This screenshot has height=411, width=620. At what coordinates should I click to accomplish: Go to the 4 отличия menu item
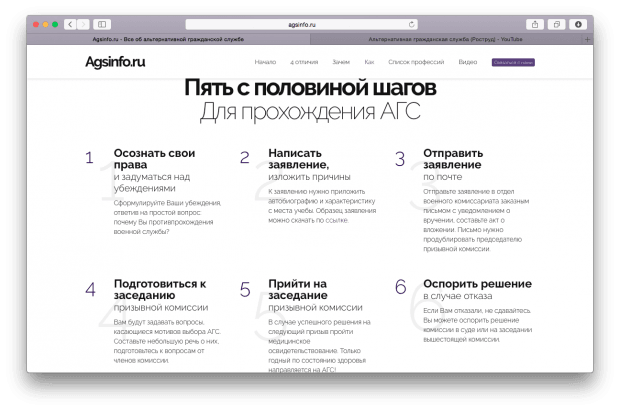click(x=304, y=62)
